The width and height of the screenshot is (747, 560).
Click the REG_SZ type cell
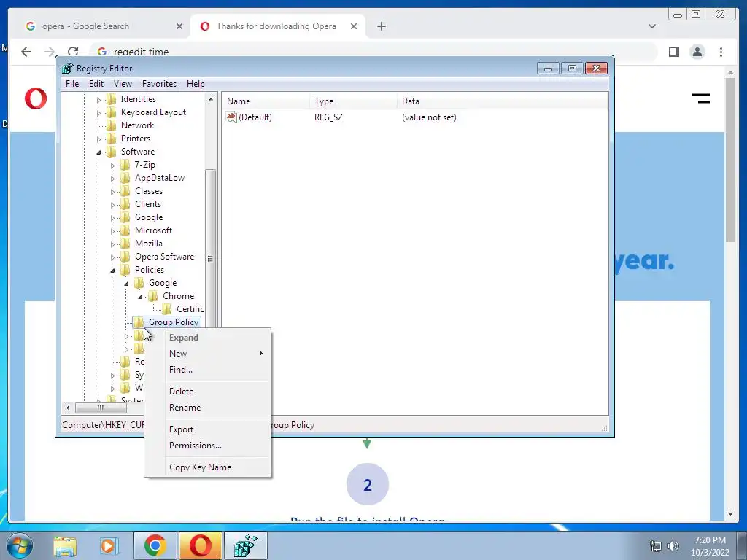coord(328,117)
